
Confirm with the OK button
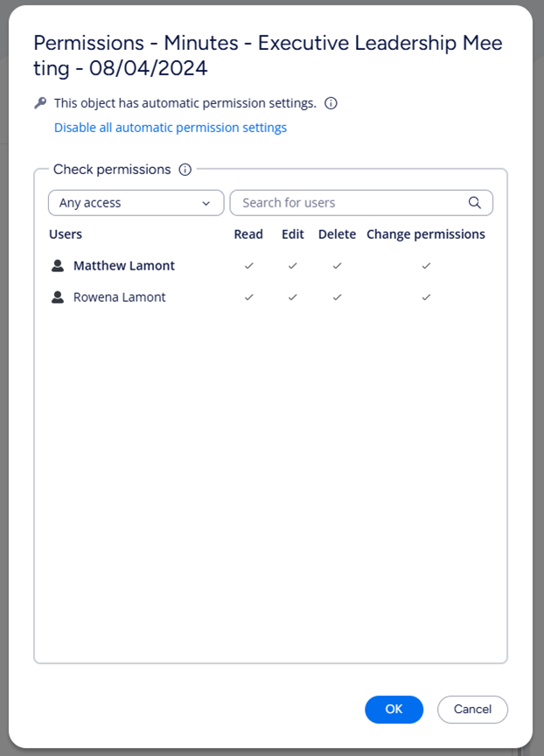tap(394, 710)
